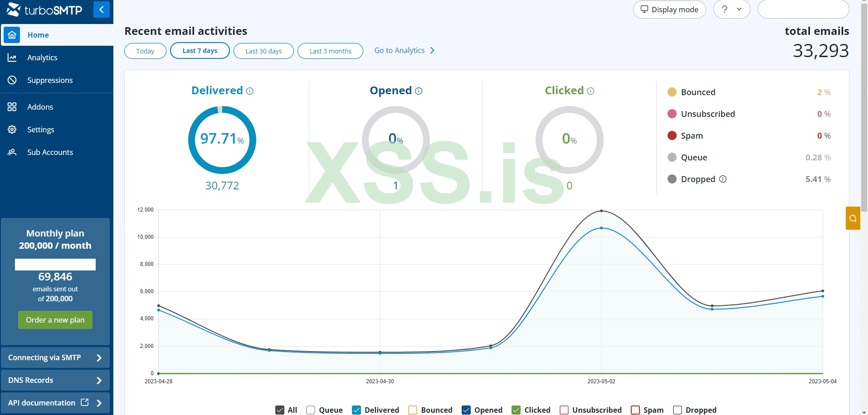
Task: Expand DNS Records chevron
Action: click(x=99, y=381)
